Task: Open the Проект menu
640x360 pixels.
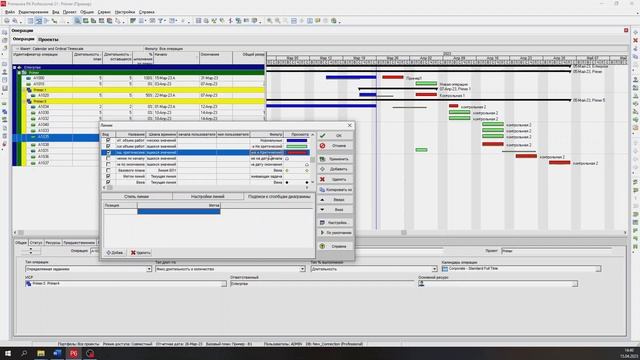Action: point(69,12)
